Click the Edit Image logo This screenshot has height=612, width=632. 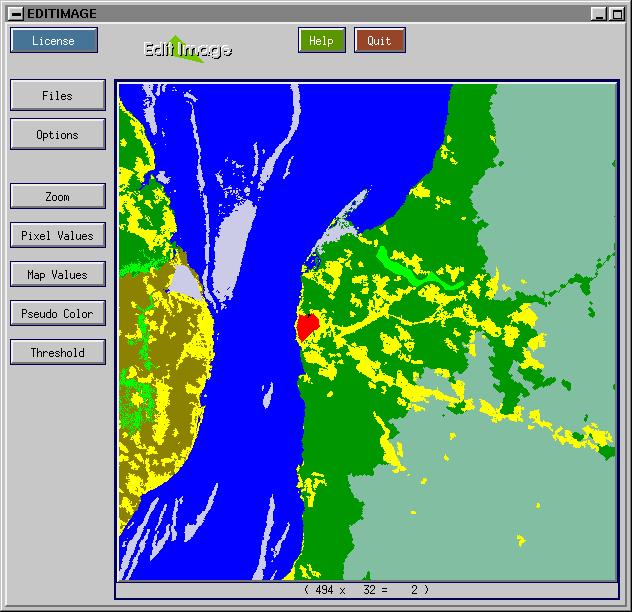tap(187, 49)
